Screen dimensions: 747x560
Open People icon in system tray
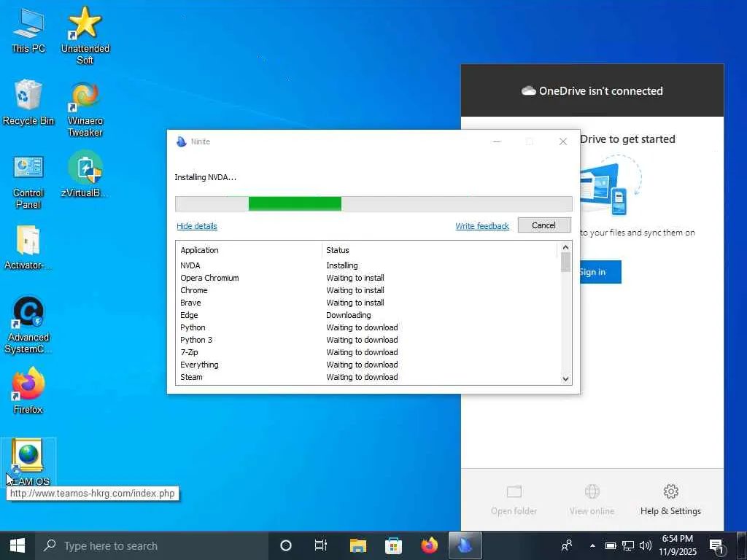pyautogui.click(x=566, y=545)
